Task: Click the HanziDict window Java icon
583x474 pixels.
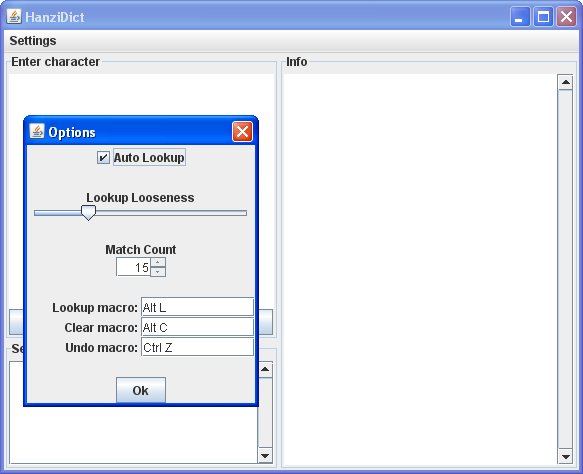Action: tap(14, 17)
